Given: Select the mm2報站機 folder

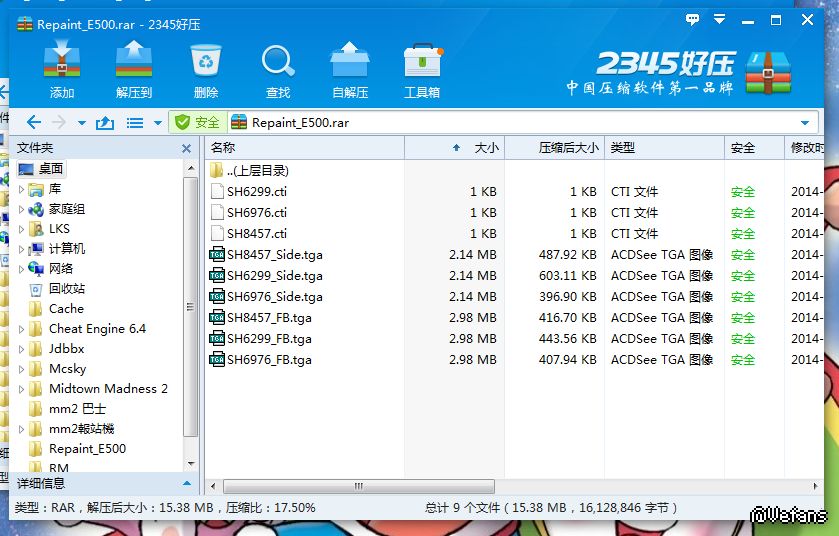Looking at the screenshot, I should coord(72,429).
